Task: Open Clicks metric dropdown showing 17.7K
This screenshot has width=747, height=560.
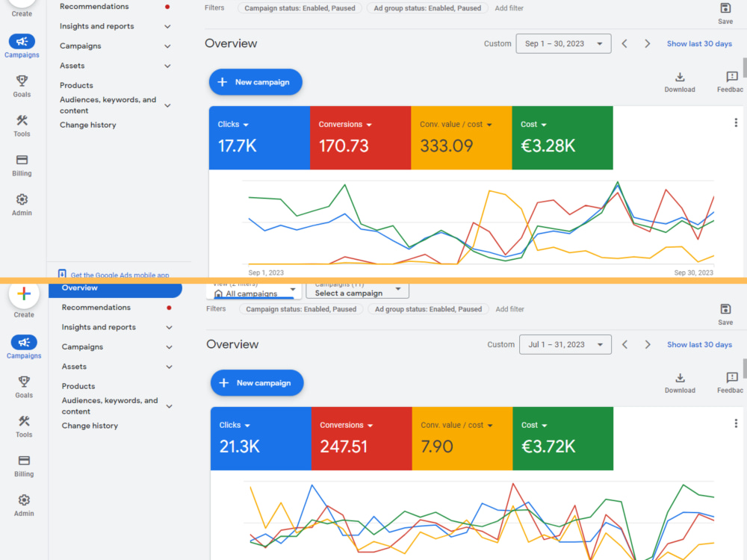Action: pyautogui.click(x=233, y=124)
